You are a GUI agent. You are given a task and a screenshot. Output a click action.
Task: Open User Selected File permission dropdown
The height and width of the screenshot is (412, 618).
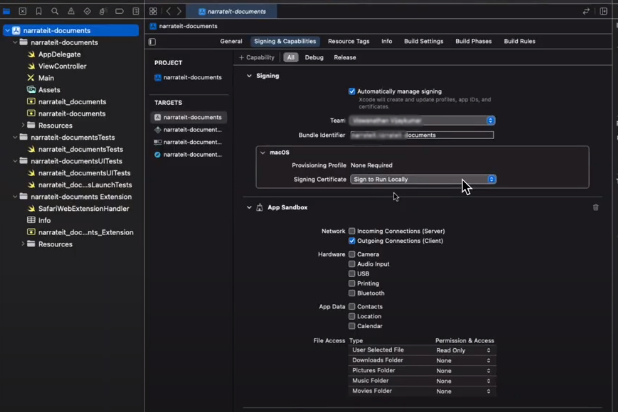pyautogui.click(x=464, y=350)
